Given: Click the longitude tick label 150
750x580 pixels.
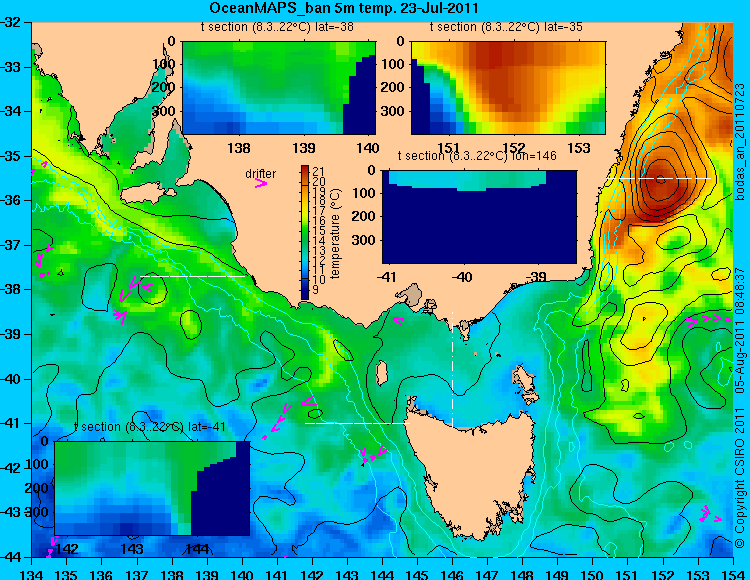Looking at the screenshot, I should pos(593,574).
